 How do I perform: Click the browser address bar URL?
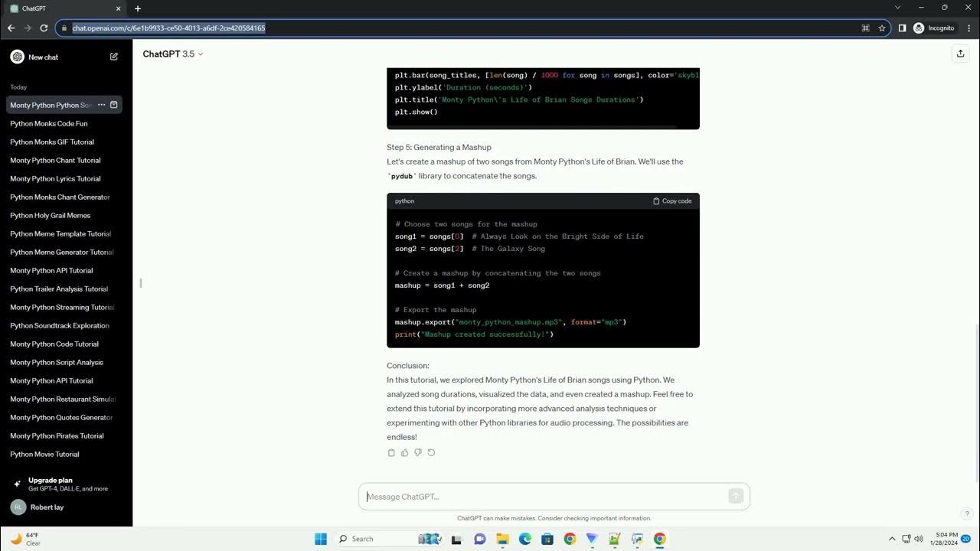point(169,28)
